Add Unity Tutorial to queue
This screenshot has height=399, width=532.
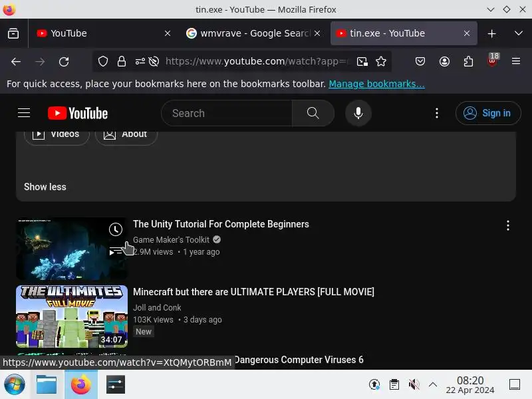pyautogui.click(x=116, y=252)
